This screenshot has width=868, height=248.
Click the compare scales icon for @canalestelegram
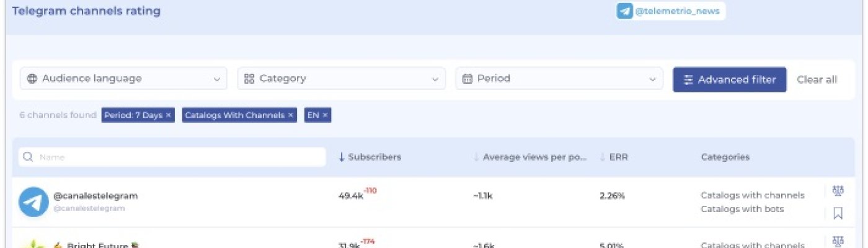pos(838,191)
